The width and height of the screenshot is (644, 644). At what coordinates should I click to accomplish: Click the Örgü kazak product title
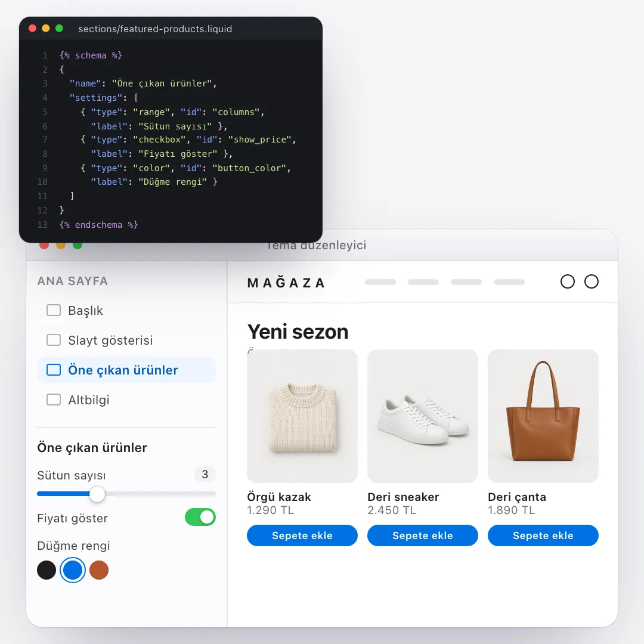[279, 497]
